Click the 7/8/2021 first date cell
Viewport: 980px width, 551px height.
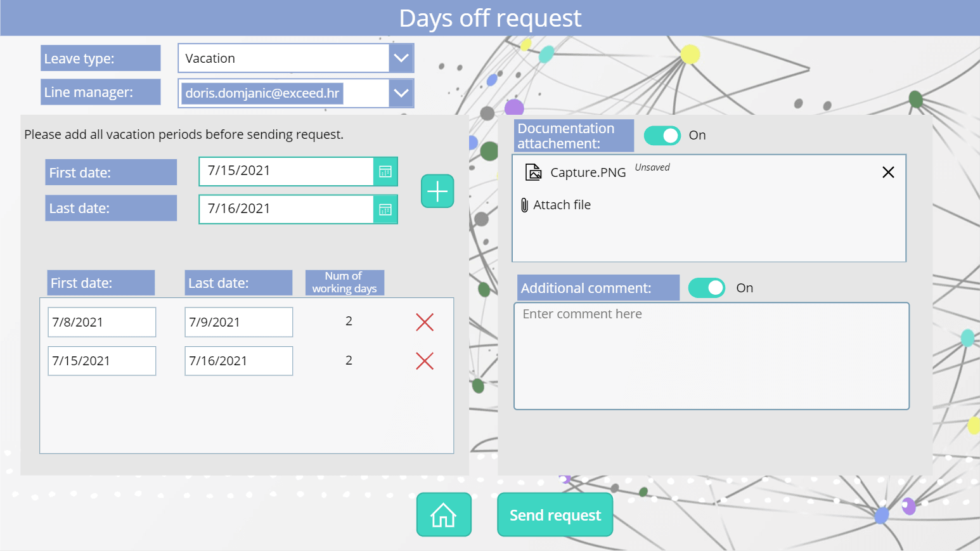[102, 322]
